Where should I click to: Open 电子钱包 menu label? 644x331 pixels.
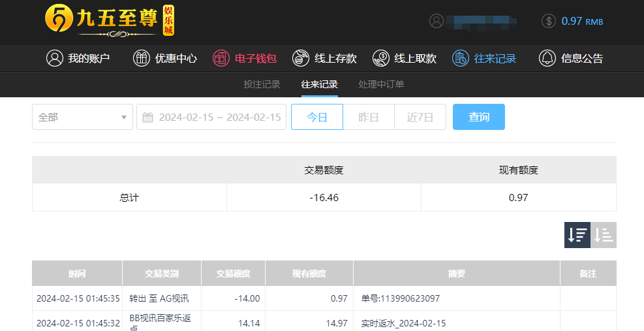(x=256, y=58)
